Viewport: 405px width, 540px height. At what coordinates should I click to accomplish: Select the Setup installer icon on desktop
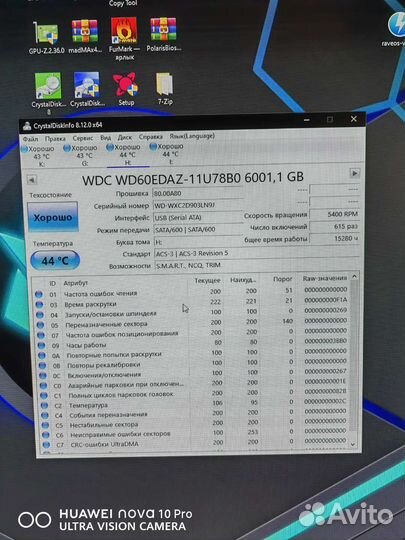click(126, 89)
